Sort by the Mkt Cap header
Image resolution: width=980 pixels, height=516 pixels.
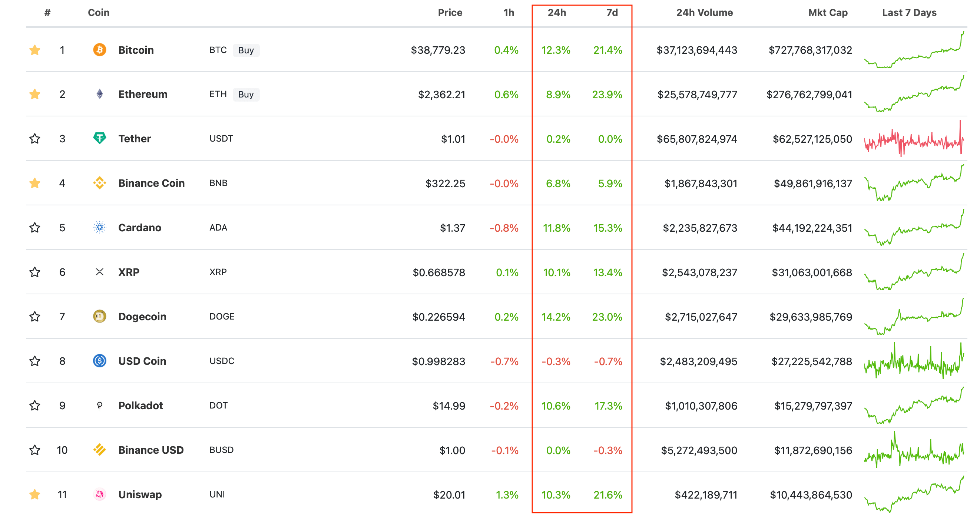pyautogui.click(x=827, y=13)
